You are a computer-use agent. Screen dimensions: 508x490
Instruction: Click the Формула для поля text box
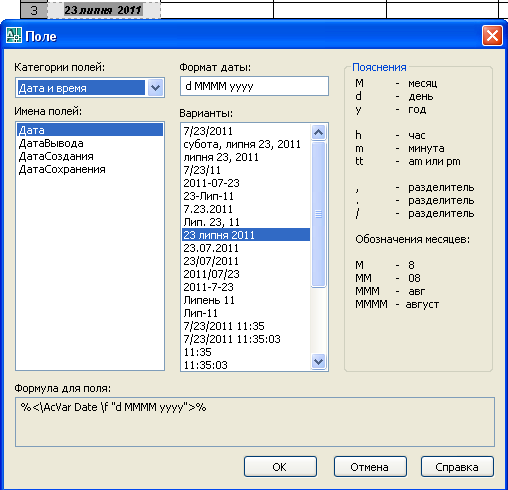coord(255,422)
